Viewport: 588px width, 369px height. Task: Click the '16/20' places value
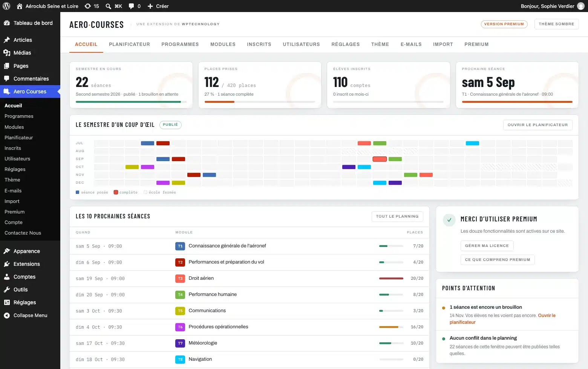click(x=417, y=327)
